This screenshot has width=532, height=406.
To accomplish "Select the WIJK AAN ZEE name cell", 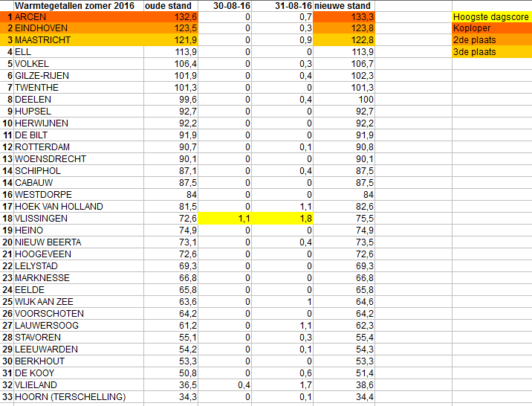I will pos(78,302).
